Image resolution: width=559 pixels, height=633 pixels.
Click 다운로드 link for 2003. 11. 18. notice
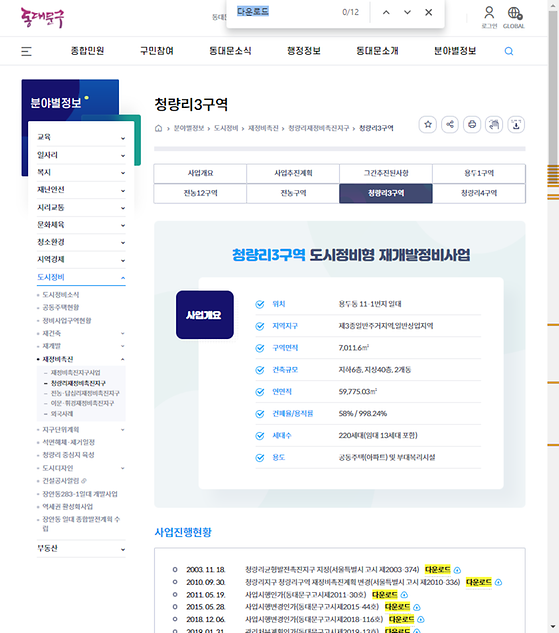pos(438,570)
